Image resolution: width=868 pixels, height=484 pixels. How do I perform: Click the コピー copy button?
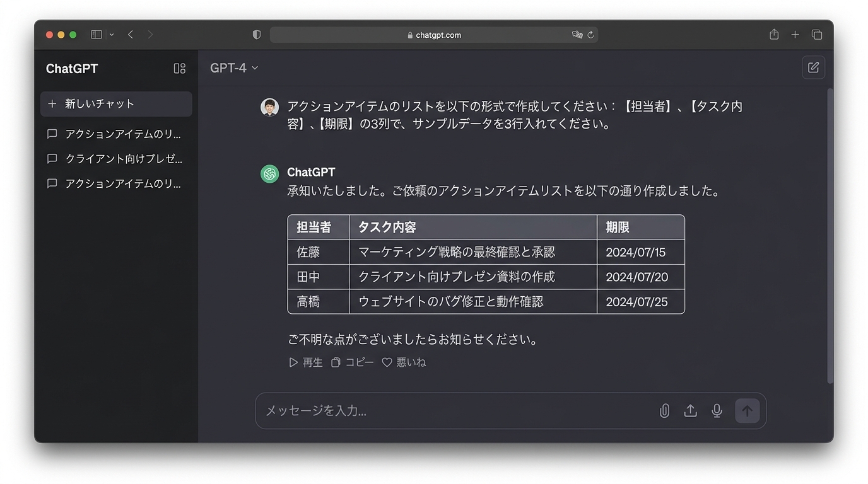click(353, 362)
